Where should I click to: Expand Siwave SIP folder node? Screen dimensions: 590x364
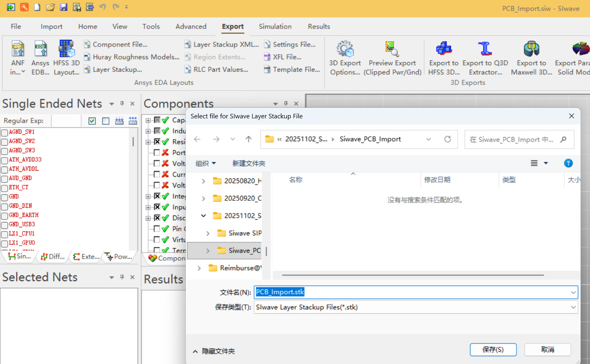(x=208, y=233)
